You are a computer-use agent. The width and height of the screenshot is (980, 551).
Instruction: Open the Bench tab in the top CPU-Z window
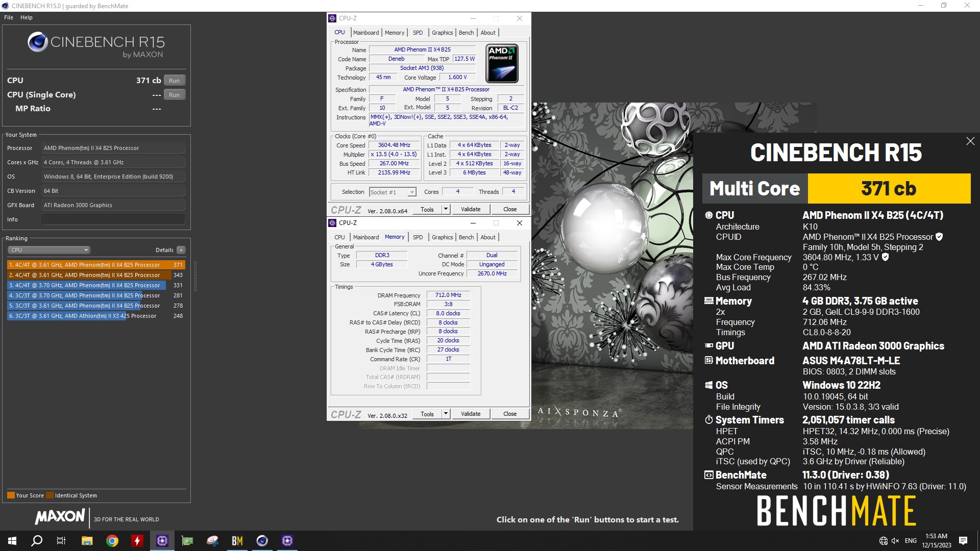point(466,33)
